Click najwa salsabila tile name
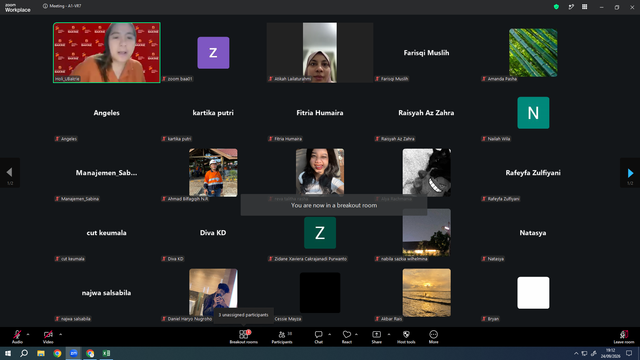This screenshot has height=360, width=640. pos(107,293)
